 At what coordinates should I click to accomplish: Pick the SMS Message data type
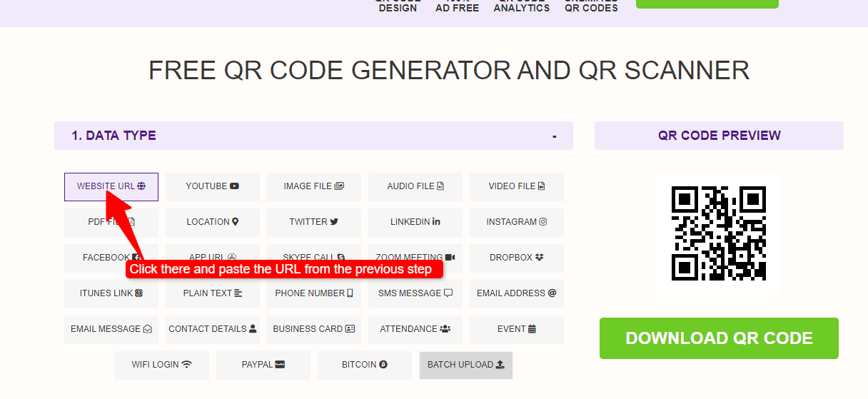[415, 293]
